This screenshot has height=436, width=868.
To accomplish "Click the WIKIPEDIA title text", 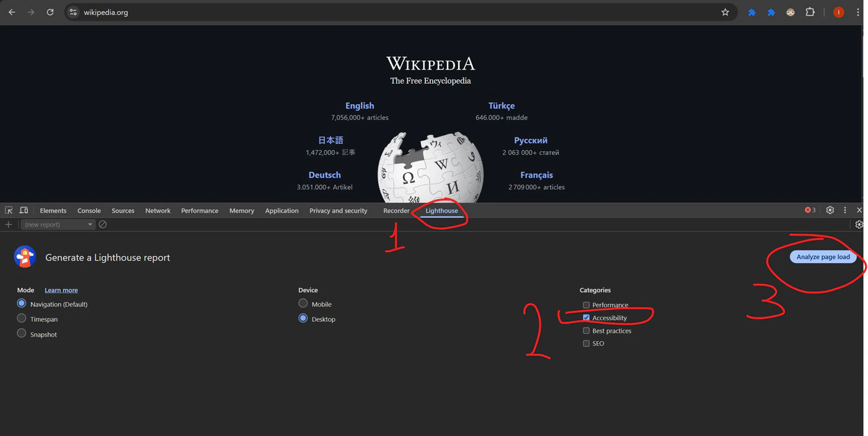I will coord(430,63).
